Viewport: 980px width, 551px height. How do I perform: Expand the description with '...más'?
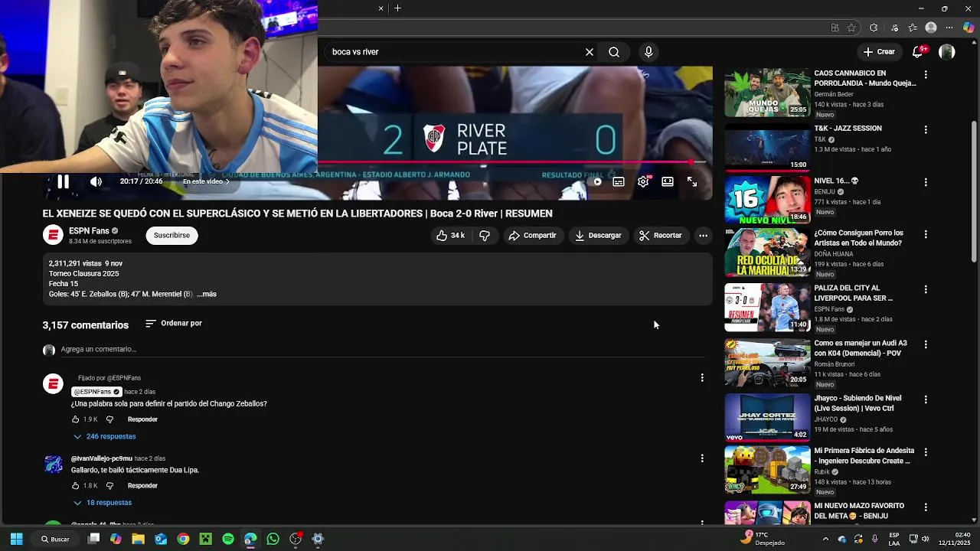(207, 294)
